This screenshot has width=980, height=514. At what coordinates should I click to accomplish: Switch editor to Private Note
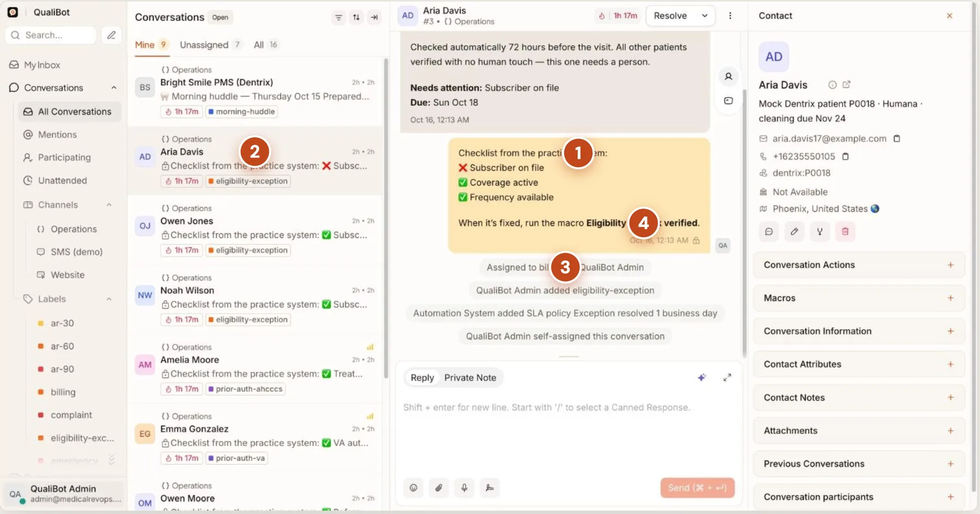tap(470, 378)
